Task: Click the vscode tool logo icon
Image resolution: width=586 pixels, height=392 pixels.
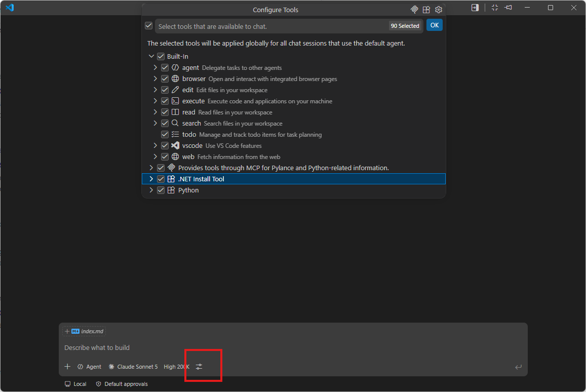Action: [x=175, y=145]
